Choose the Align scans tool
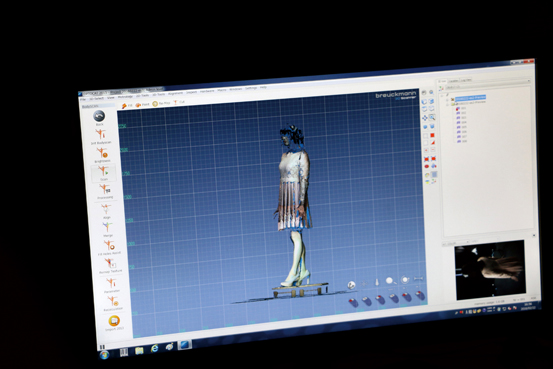Viewport: 553px width, 369px height. [106, 209]
